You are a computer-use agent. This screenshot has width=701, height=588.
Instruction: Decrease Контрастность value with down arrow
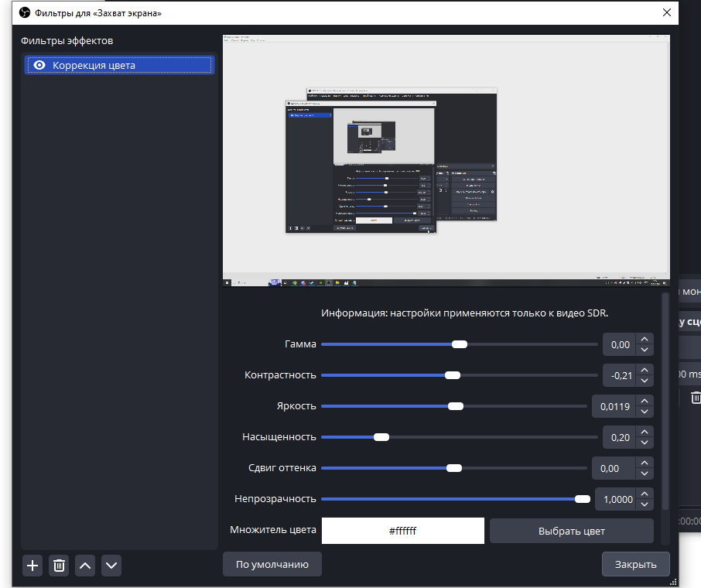coord(645,381)
